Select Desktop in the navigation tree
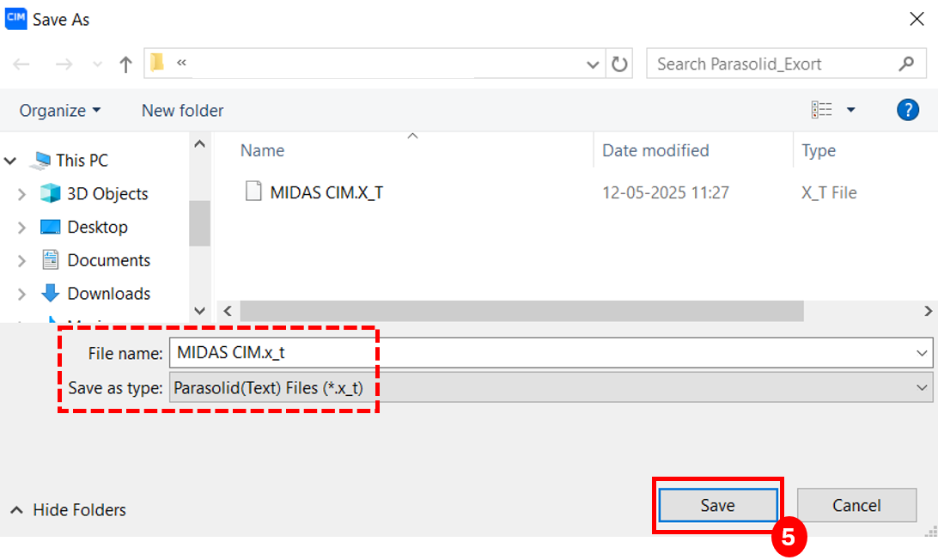 [x=98, y=228]
